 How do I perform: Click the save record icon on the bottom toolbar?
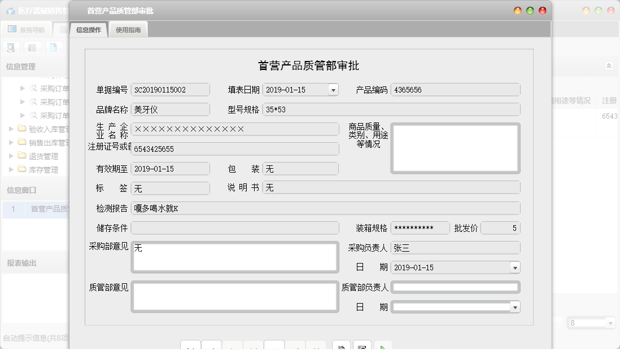(342, 348)
